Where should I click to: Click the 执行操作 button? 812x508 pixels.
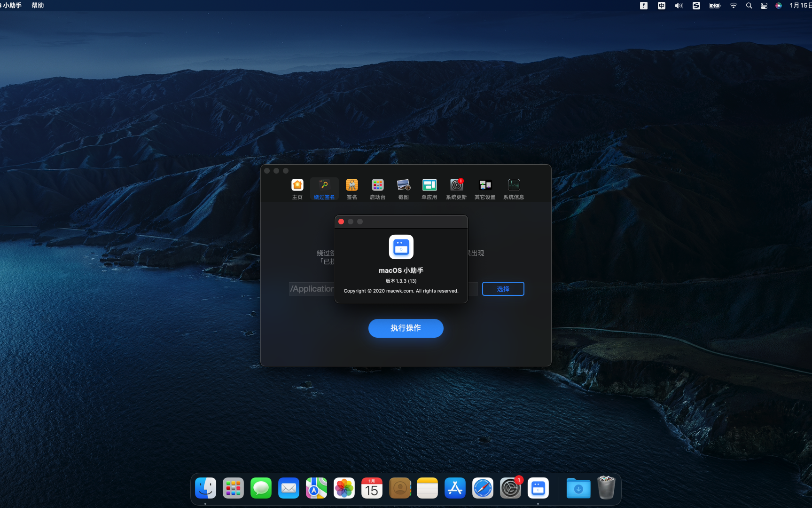(406, 328)
